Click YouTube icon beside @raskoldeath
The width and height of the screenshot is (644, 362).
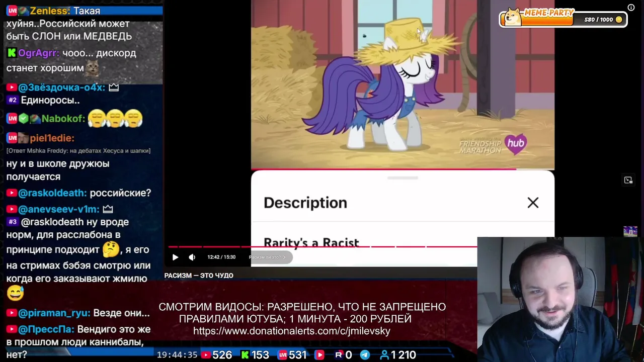[12, 193]
